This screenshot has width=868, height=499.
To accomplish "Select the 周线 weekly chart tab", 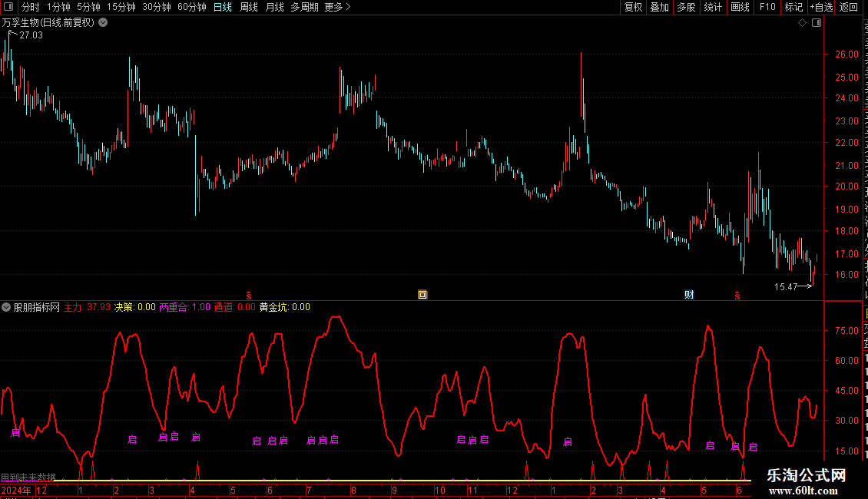I will [x=249, y=7].
